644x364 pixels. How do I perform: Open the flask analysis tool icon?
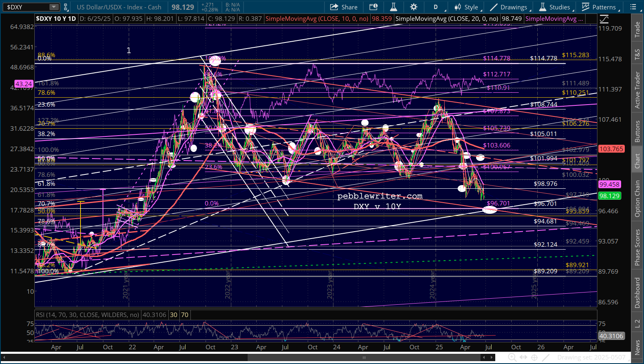(393, 7)
